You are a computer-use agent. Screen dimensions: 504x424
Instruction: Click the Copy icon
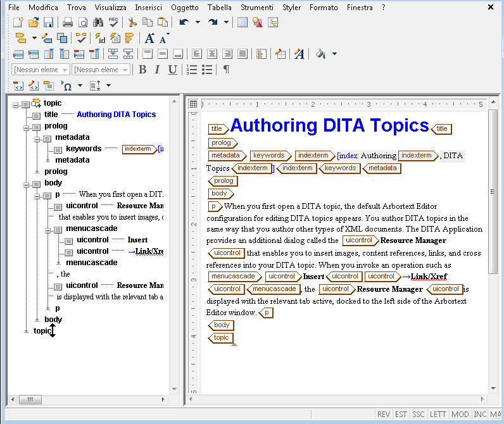pyautogui.click(x=148, y=22)
